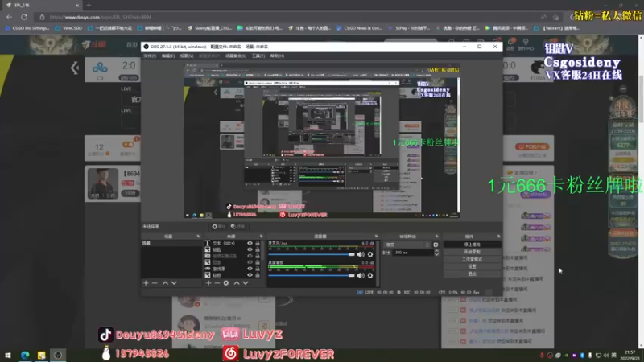
Task: Mute the 麦克风/Aux audio track
Action: pos(360,254)
